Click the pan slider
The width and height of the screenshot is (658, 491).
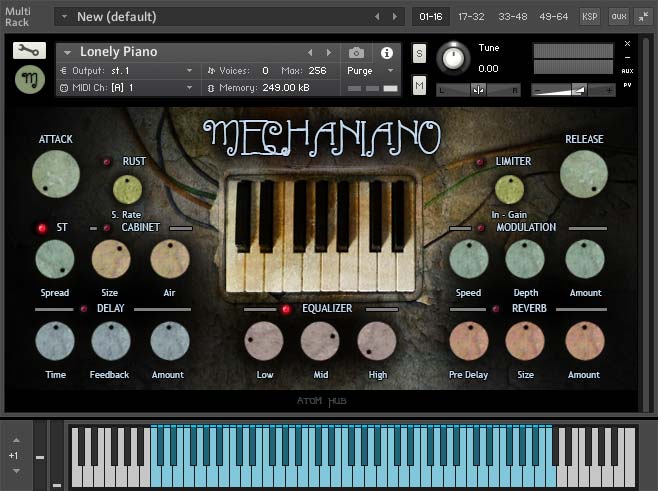tap(478, 90)
